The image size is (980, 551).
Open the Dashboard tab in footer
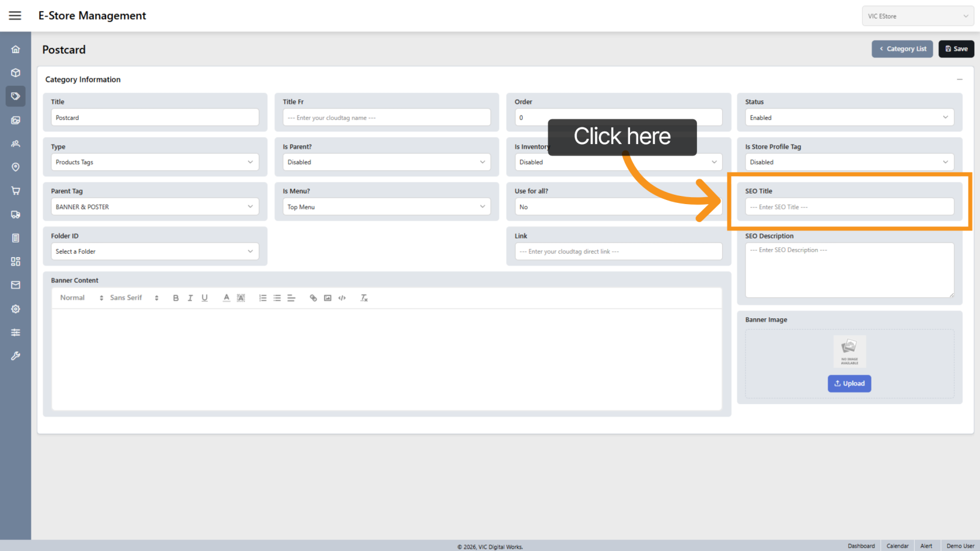[861, 546]
